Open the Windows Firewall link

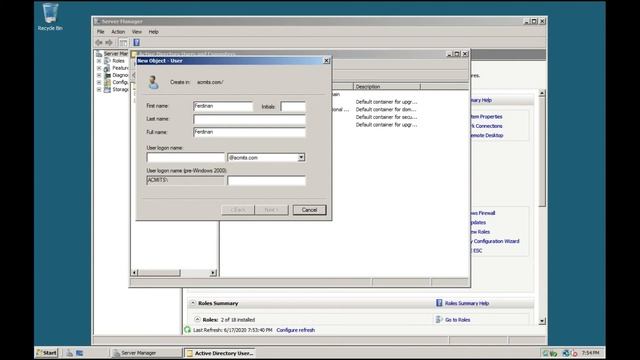(482, 213)
